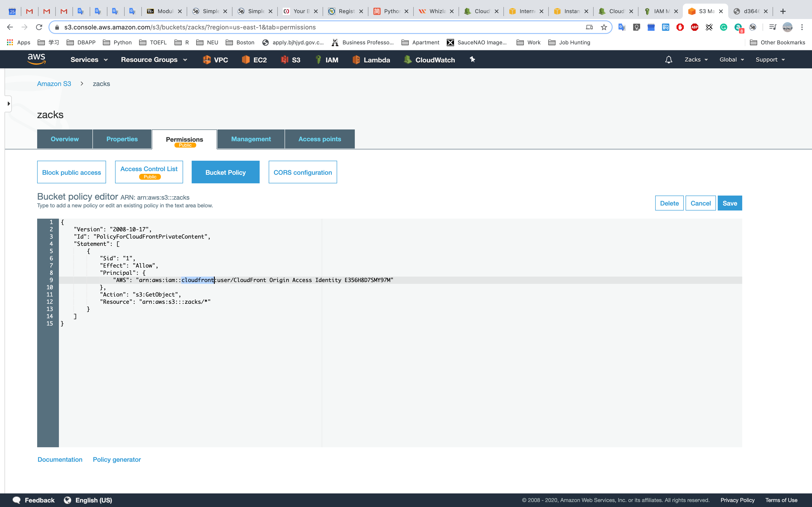Viewport: 812px width, 507px height.
Task: Open the Services dropdown menu
Action: [89, 60]
